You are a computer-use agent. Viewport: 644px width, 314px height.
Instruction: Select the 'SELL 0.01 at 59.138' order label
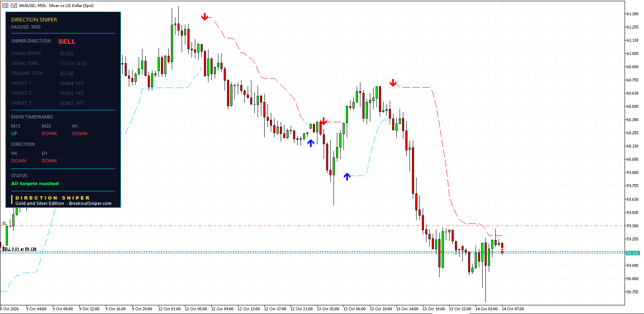point(19,249)
